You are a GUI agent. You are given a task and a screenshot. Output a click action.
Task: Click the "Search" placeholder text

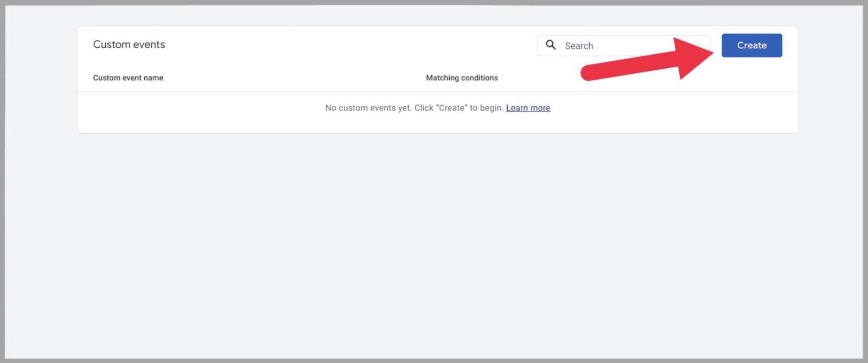pos(579,46)
